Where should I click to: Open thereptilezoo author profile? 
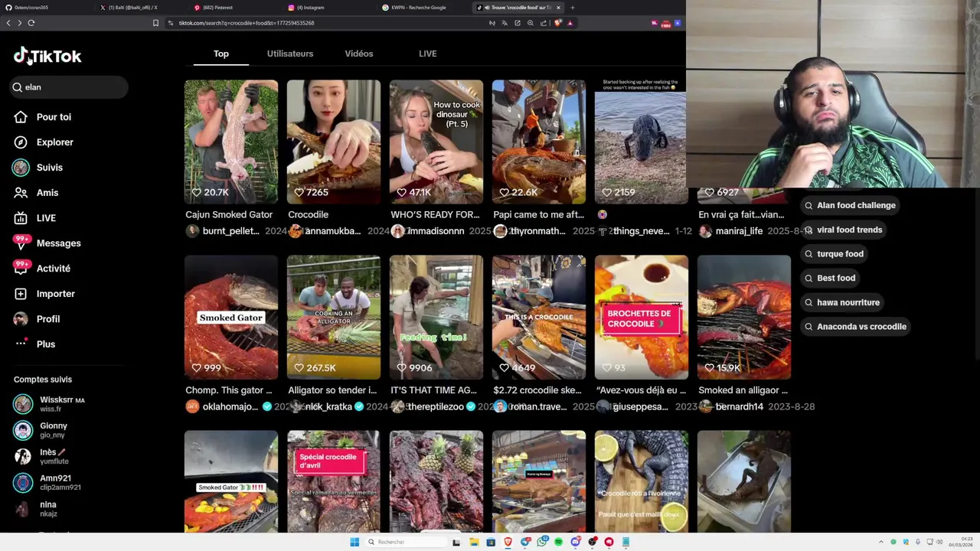click(436, 407)
